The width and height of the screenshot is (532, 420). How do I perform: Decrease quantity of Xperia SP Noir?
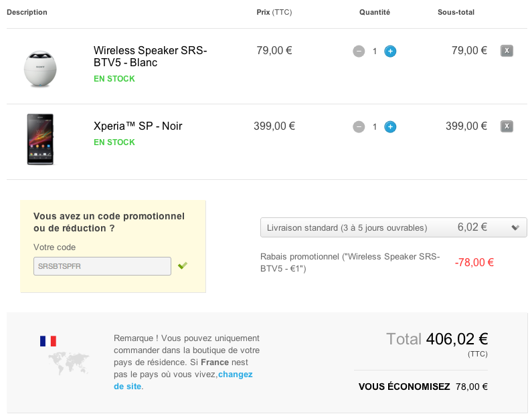click(359, 127)
